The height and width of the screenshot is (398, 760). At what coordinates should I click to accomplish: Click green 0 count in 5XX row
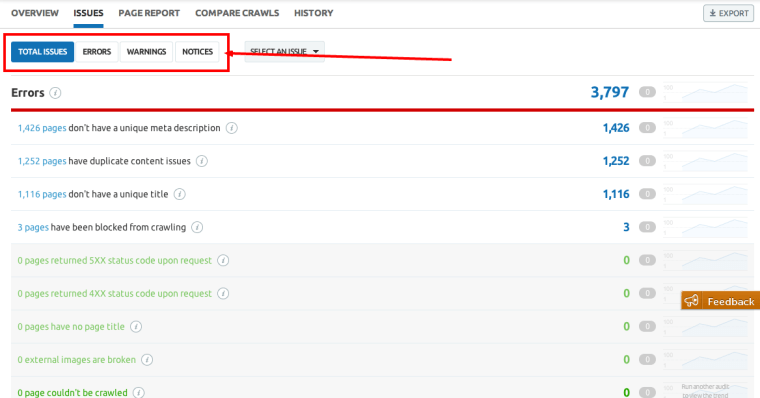point(626,260)
